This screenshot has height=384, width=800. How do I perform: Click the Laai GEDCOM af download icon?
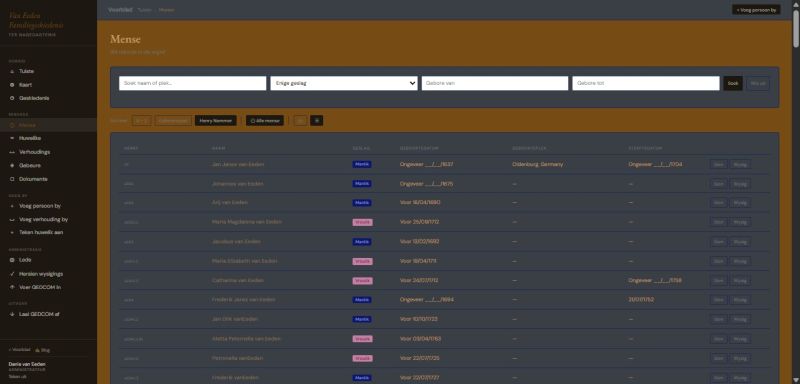(x=12, y=314)
